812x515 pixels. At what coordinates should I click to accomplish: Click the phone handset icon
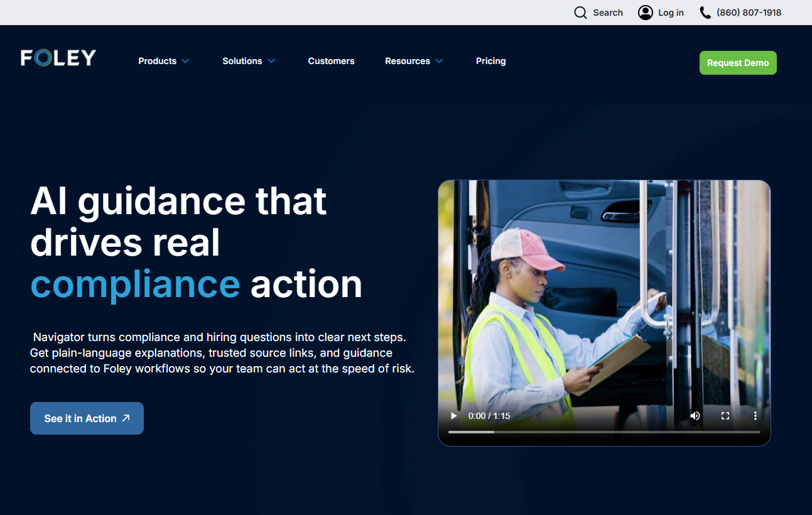point(705,13)
